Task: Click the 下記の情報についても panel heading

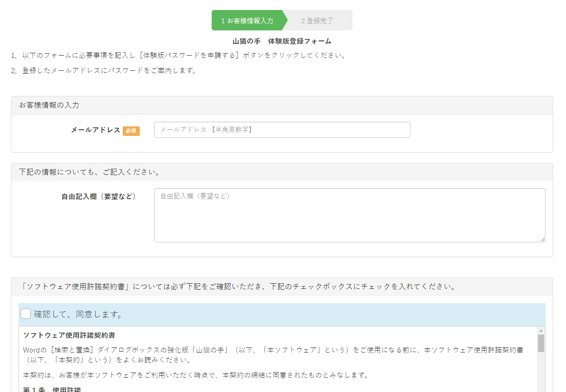Action: [89, 172]
